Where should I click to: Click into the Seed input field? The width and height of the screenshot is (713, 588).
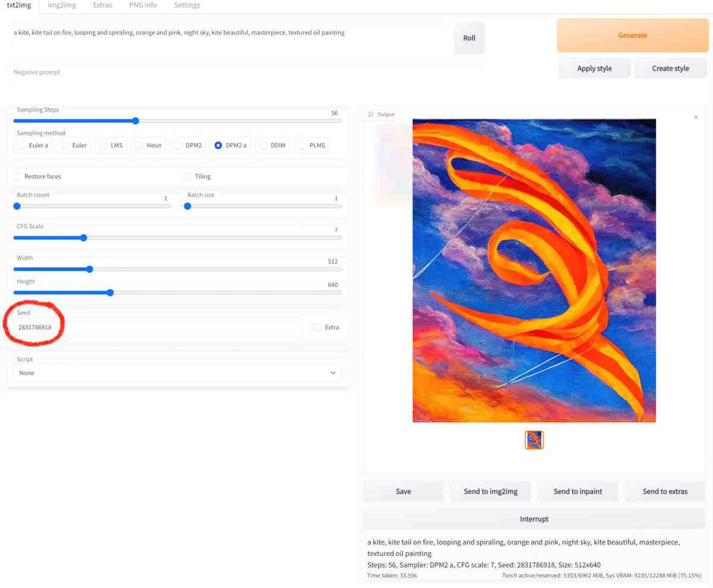157,327
